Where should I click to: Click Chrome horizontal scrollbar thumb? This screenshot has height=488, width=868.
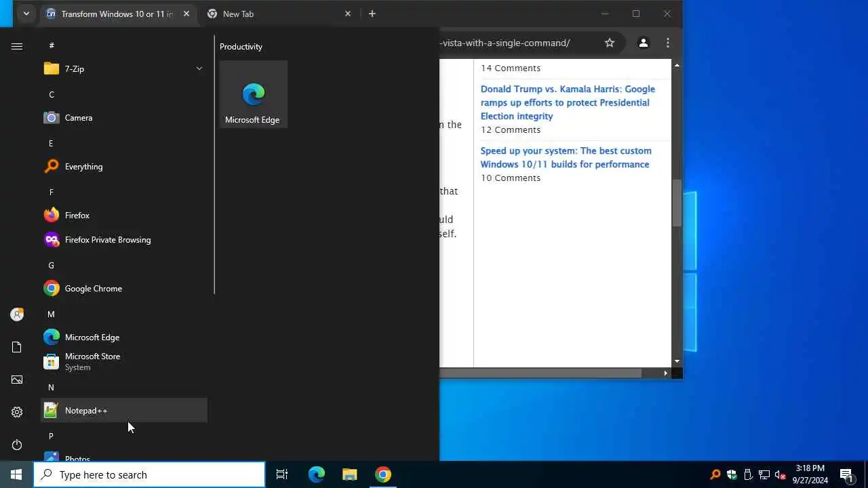pos(540,373)
